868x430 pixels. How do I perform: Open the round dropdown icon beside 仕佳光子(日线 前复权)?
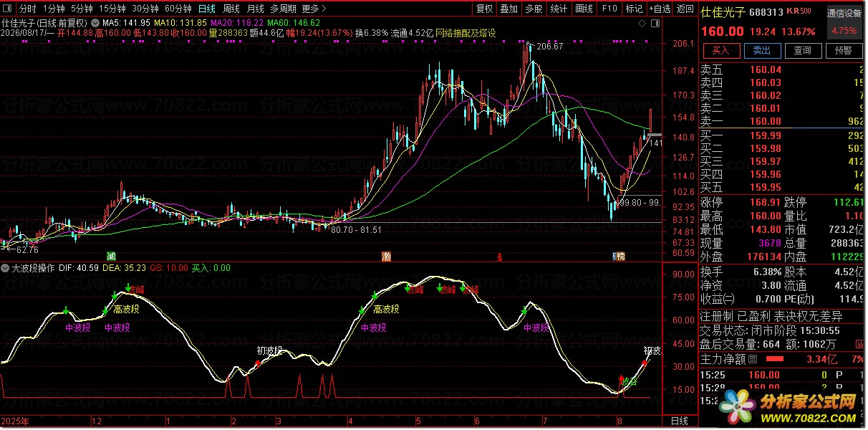click(x=97, y=22)
